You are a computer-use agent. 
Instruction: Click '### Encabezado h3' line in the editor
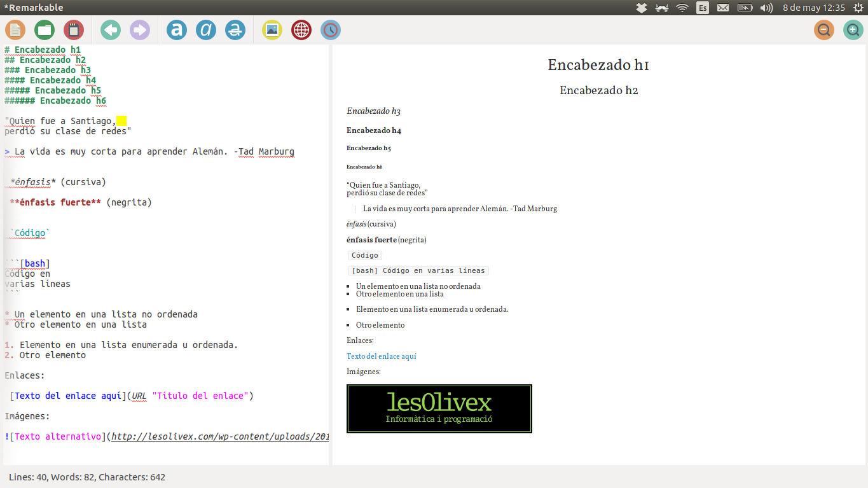[x=48, y=70]
